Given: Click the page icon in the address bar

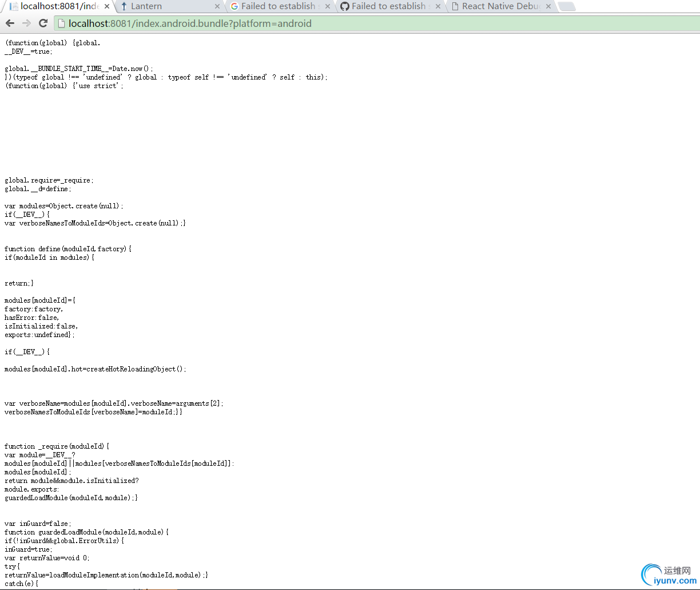Looking at the screenshot, I should tap(61, 23).
